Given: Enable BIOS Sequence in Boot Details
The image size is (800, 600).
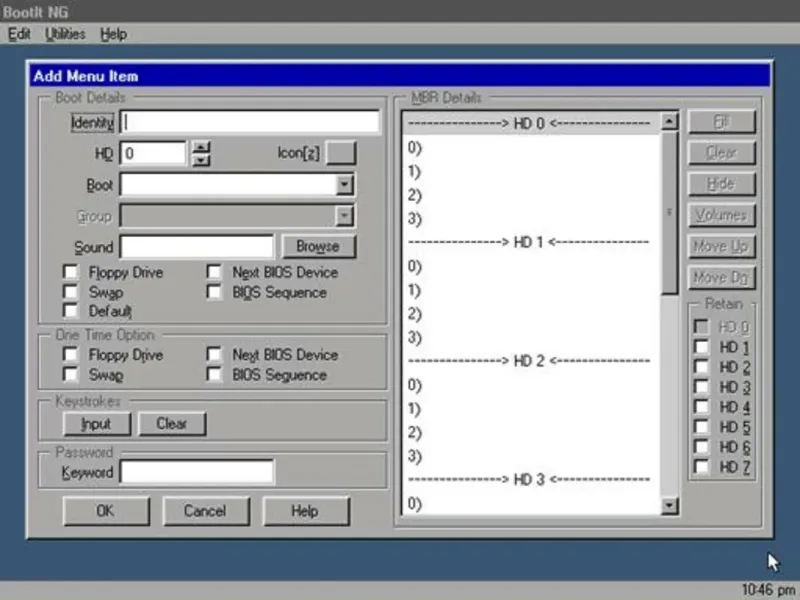Looking at the screenshot, I should tap(214, 292).
